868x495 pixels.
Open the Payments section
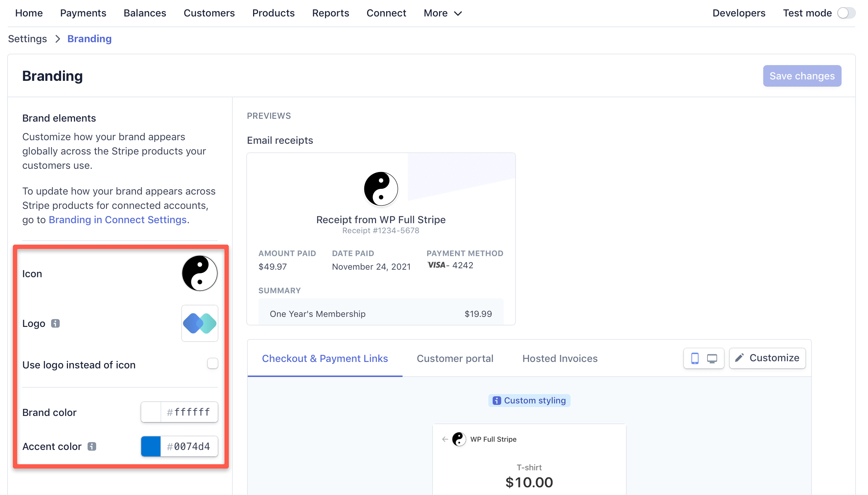tap(83, 13)
